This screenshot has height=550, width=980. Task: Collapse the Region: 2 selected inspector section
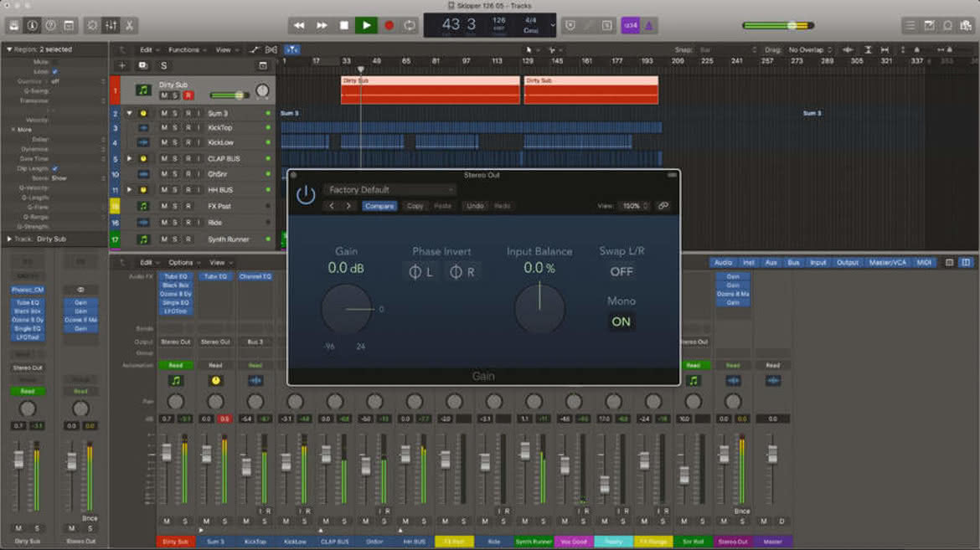click(8, 49)
